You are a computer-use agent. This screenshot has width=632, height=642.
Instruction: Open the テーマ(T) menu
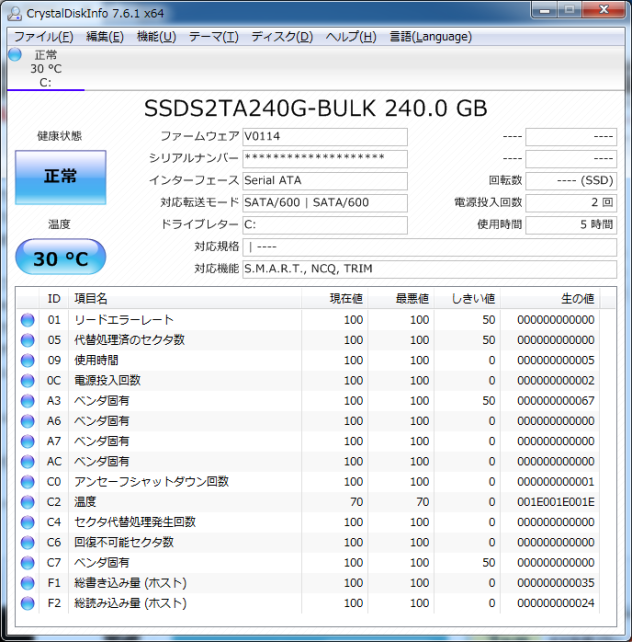point(214,37)
